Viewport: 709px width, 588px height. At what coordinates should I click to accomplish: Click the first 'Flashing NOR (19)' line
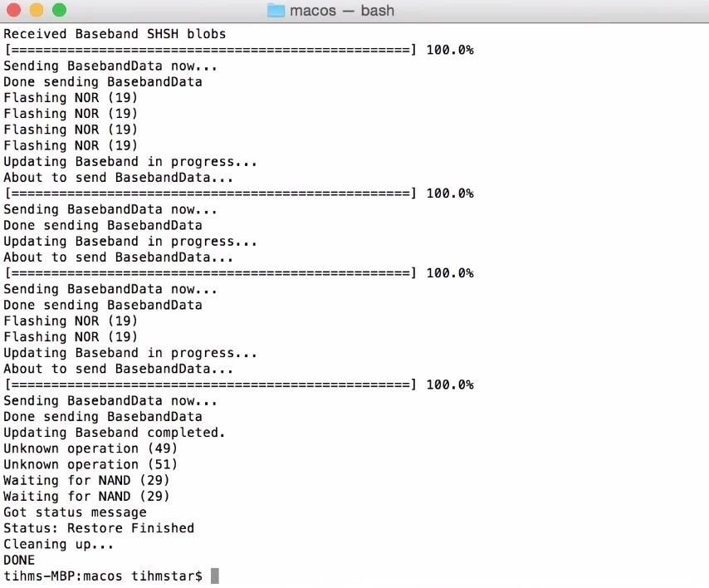click(x=70, y=97)
